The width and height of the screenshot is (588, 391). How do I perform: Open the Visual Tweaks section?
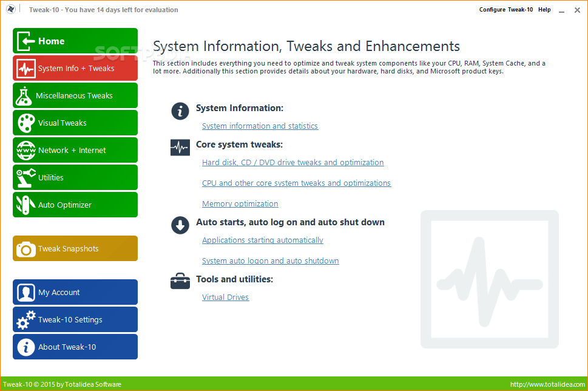point(75,123)
